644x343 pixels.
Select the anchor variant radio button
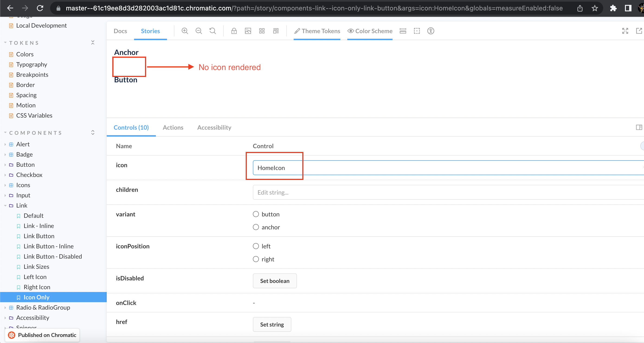[256, 227]
